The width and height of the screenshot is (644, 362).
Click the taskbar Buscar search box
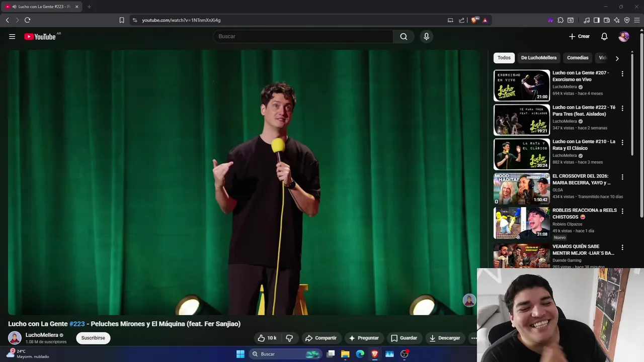[285, 354]
